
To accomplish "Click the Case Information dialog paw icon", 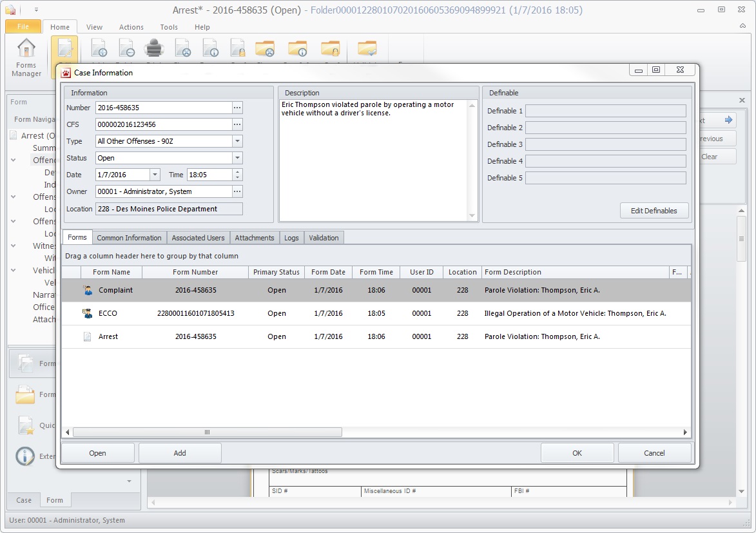I will [x=66, y=73].
